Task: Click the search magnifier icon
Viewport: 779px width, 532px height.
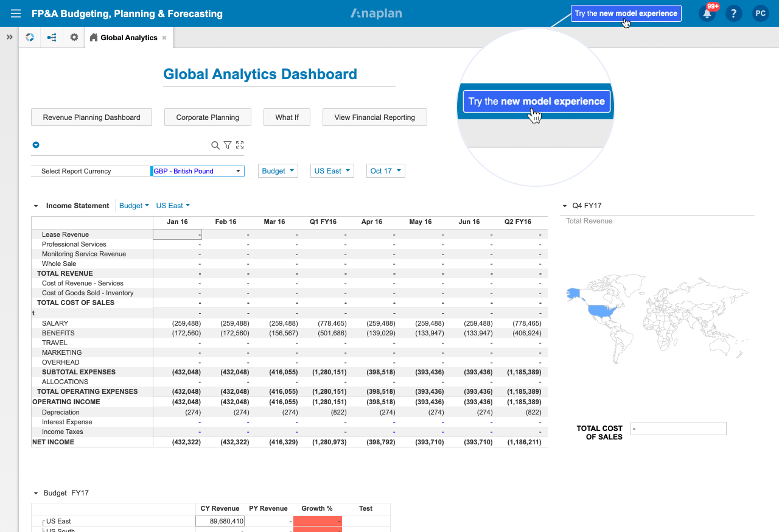Action: pos(215,145)
